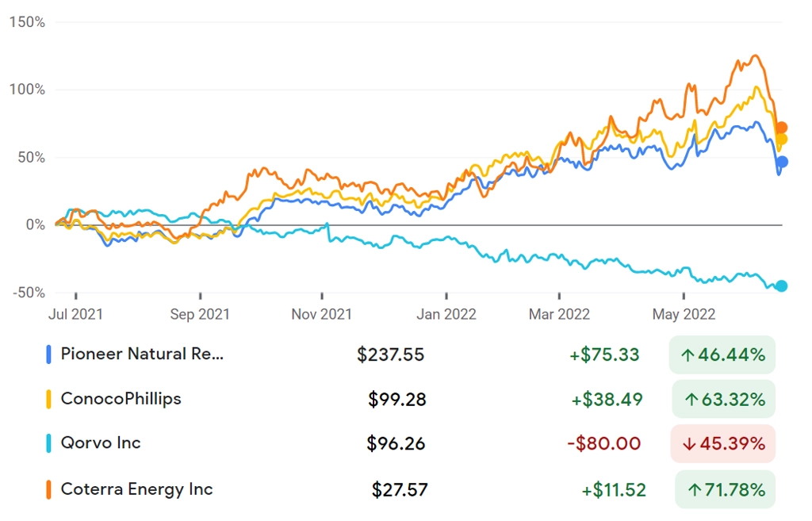The image size is (812, 521).
Task: Click the cyan Qorvo legend color bar
Action: [x=48, y=444]
